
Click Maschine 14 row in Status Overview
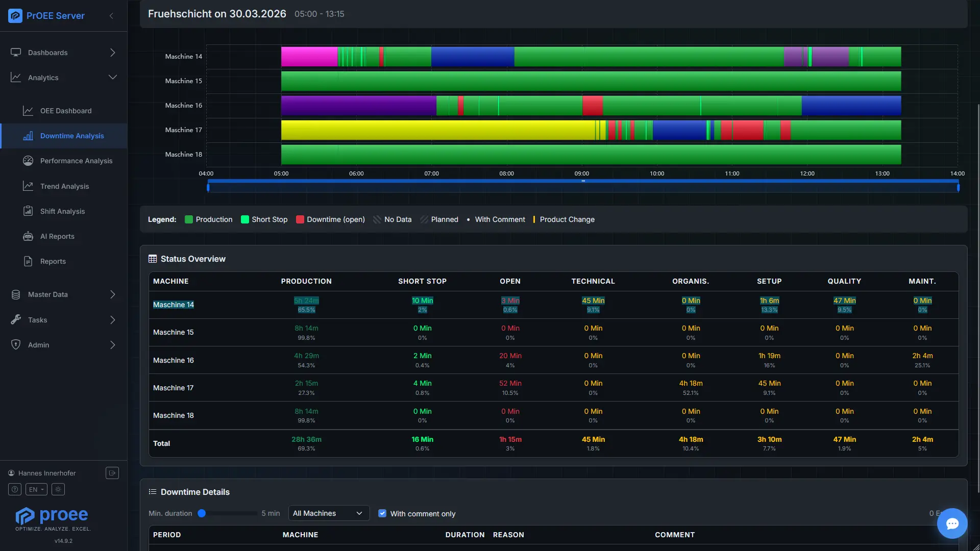[553, 305]
